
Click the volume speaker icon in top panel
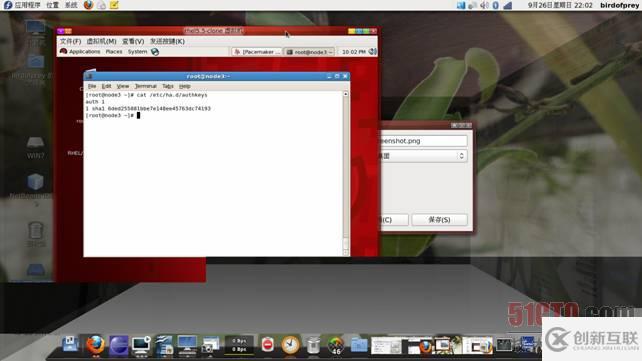(484, 5)
